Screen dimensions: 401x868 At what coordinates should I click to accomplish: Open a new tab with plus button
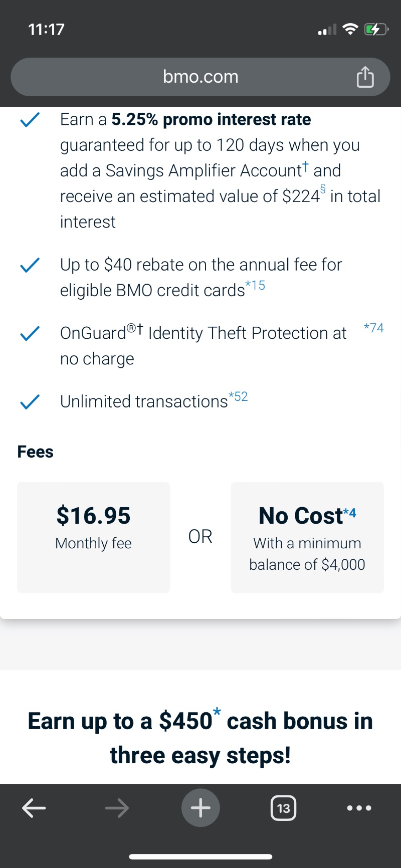200,808
